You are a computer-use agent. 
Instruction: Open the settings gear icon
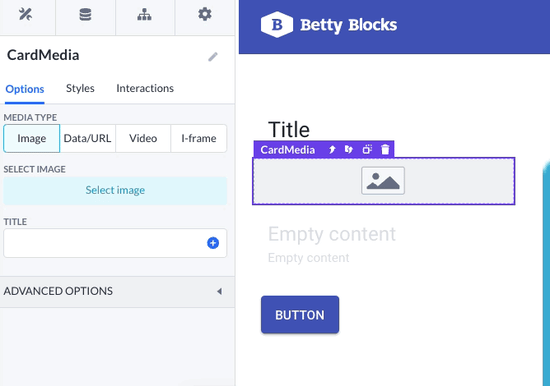205,14
